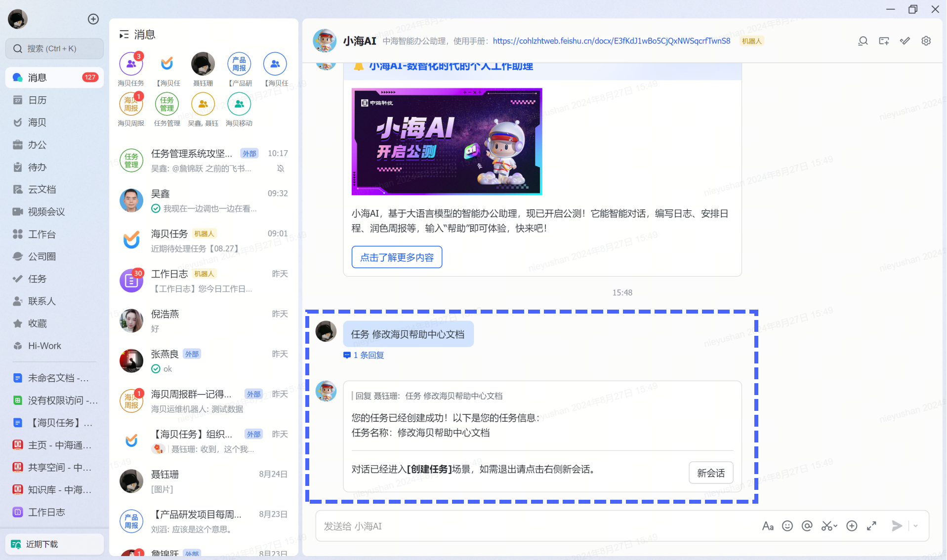Screen dimensions: 947x560
Task: Open the 1 条回复 reply thread
Action: click(x=364, y=355)
